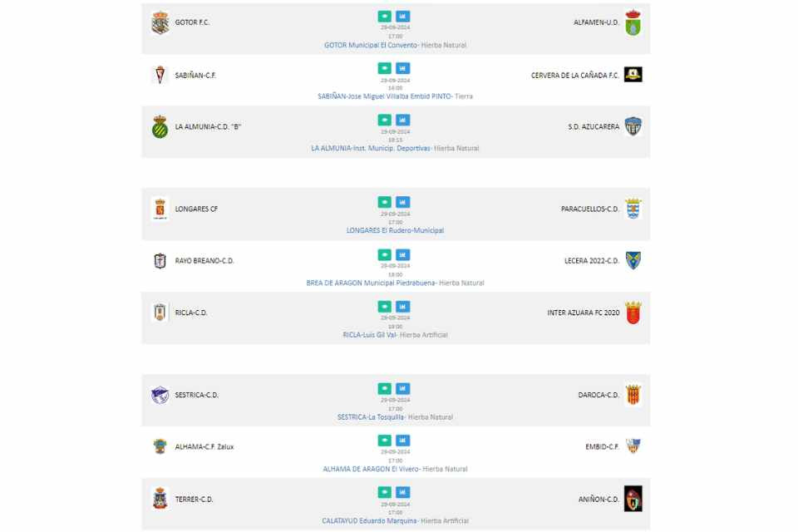Image resolution: width=798 pixels, height=532 pixels.
Task: Open BREA DE ARAGON Municipal Piedrabuena link
Action: [371, 283]
